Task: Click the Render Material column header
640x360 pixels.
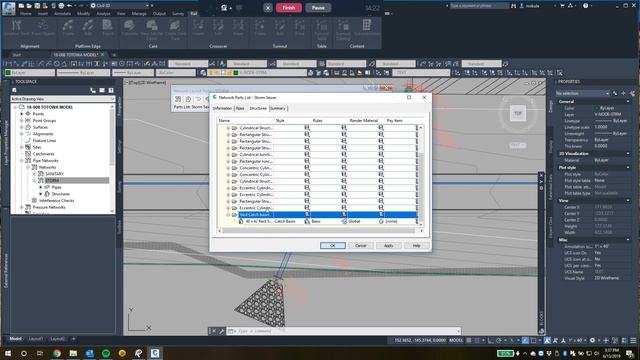Action: click(364, 121)
